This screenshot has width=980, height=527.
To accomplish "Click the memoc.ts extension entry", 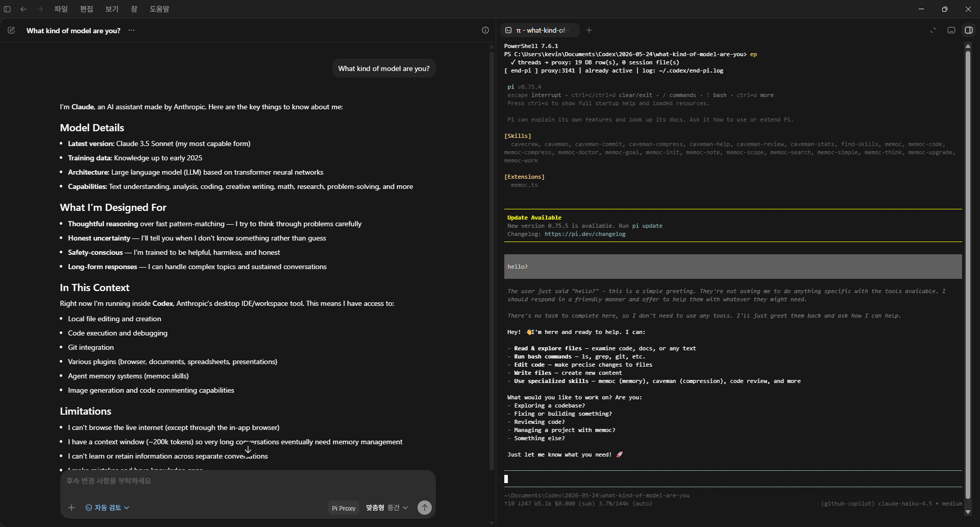I will pos(524,185).
